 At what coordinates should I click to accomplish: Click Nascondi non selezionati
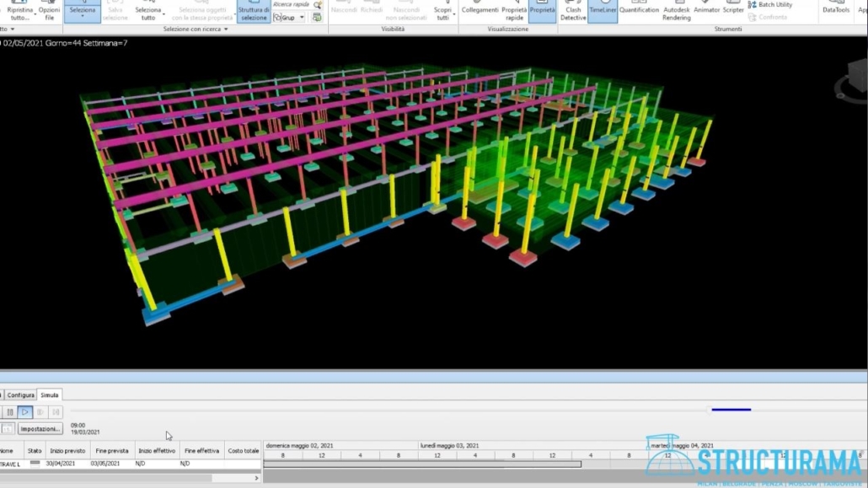pyautogui.click(x=406, y=11)
